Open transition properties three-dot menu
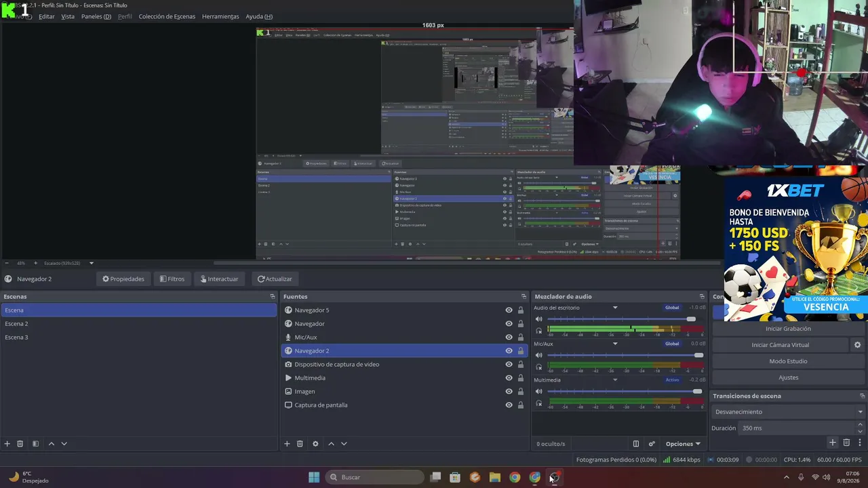The width and height of the screenshot is (868, 488). tap(861, 443)
